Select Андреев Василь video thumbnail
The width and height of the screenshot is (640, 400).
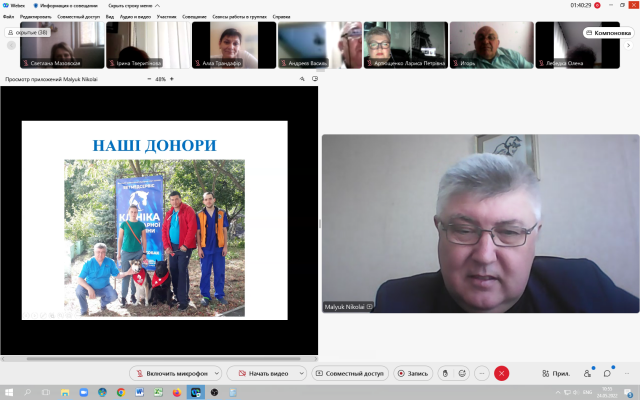(320, 45)
